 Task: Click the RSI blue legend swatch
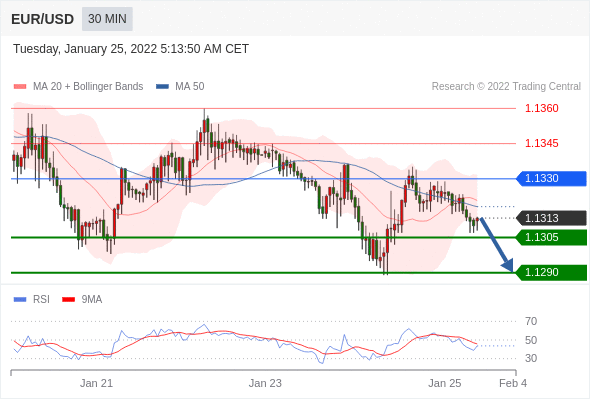(x=20, y=300)
